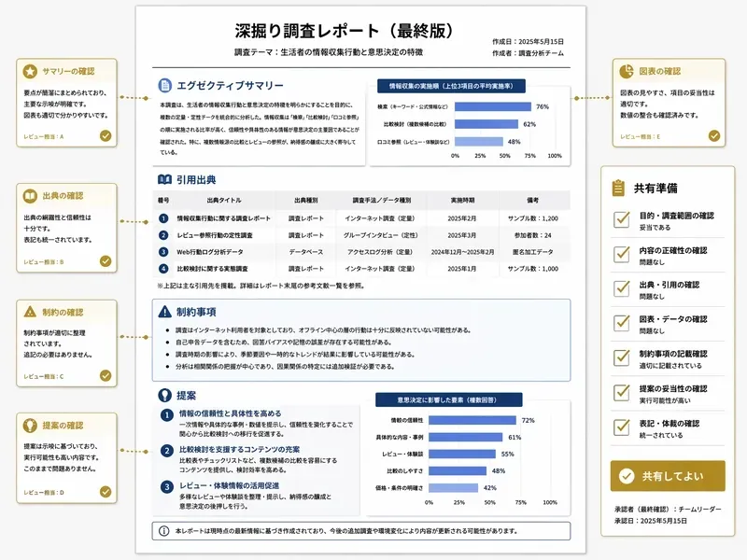747x560 pixels.
Task: Toggle the 出典・引用の確認 checkbox
Action: [x=622, y=288]
